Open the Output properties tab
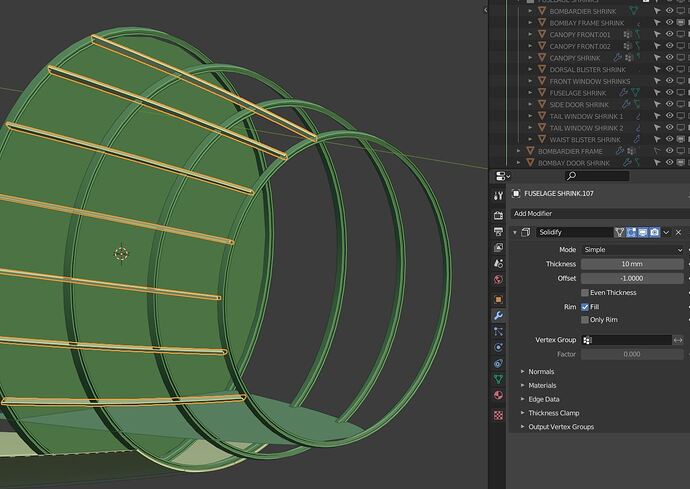Screen dimensions: 690x489 (x=498, y=232)
